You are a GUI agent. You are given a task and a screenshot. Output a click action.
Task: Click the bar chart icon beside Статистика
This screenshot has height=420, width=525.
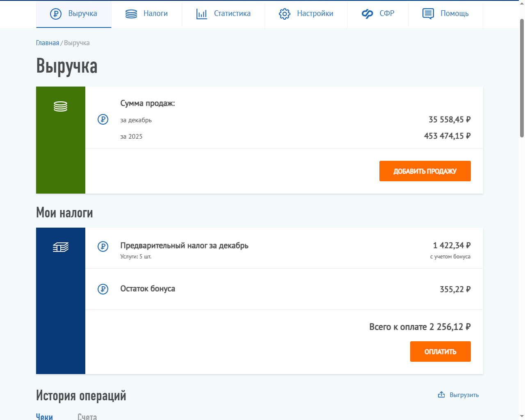coord(201,14)
